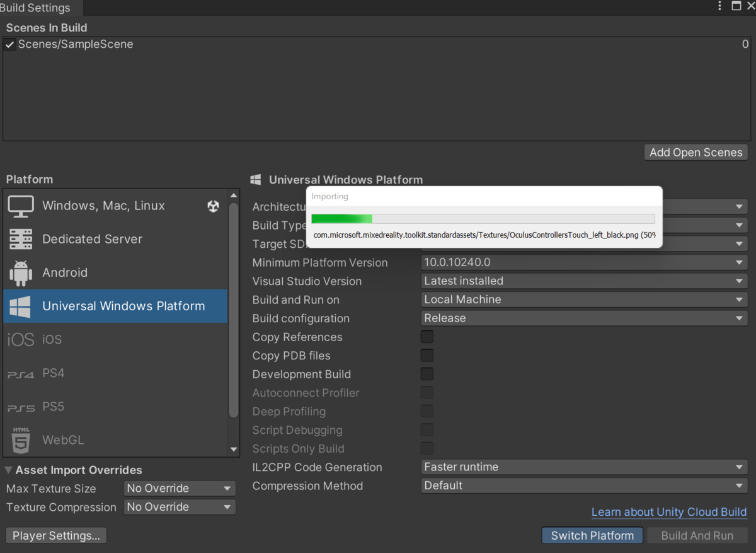Click the PS5 platform logo
Image resolution: width=756 pixels, height=553 pixels.
pos(21,407)
